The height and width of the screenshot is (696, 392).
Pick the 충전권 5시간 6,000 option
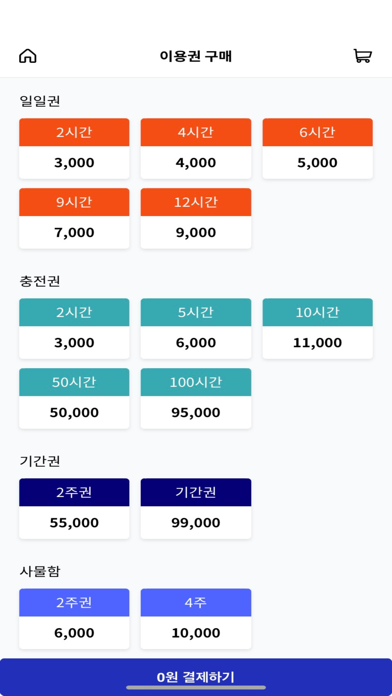click(196, 328)
